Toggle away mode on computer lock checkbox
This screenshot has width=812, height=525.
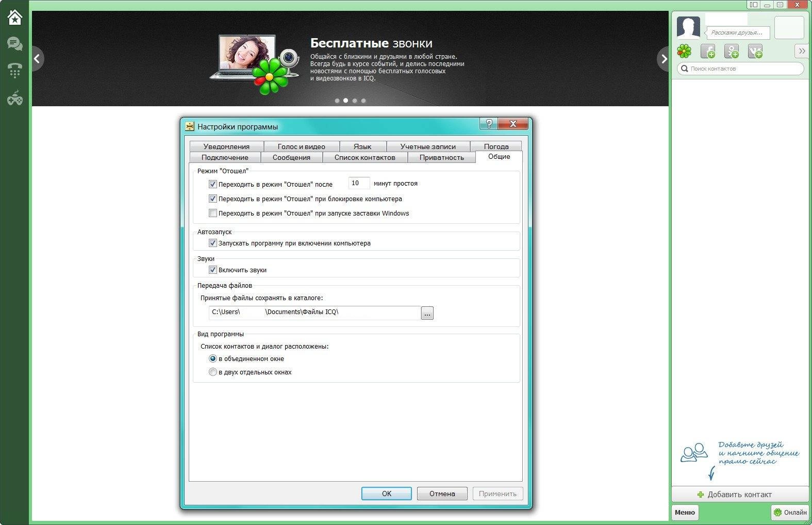[x=212, y=199]
